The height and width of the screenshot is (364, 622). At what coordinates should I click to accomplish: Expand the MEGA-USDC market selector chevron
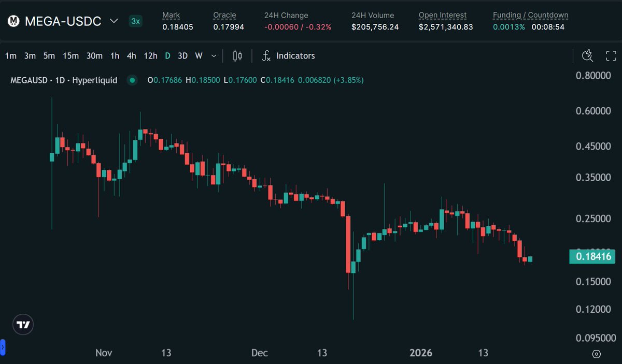click(113, 22)
